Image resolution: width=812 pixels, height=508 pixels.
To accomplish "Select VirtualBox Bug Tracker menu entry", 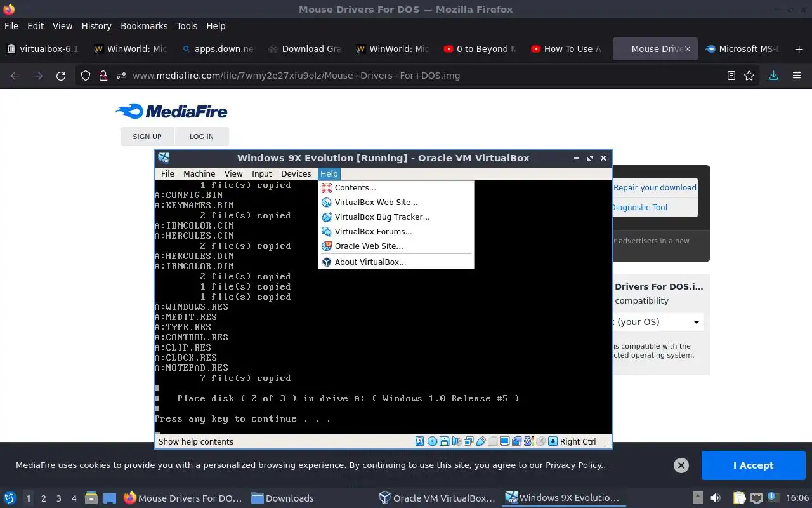I will [396, 217].
